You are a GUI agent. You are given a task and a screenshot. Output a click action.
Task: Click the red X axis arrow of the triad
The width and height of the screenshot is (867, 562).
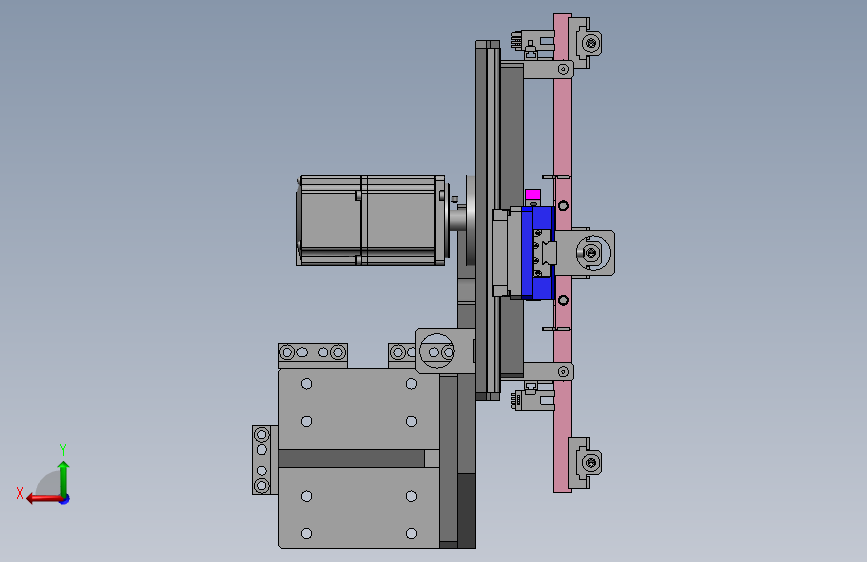pos(44,499)
